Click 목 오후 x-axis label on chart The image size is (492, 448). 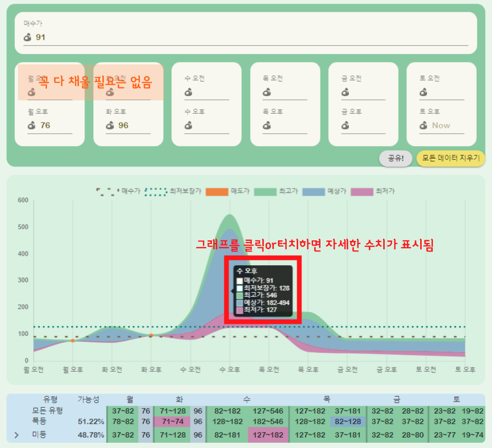tap(308, 370)
